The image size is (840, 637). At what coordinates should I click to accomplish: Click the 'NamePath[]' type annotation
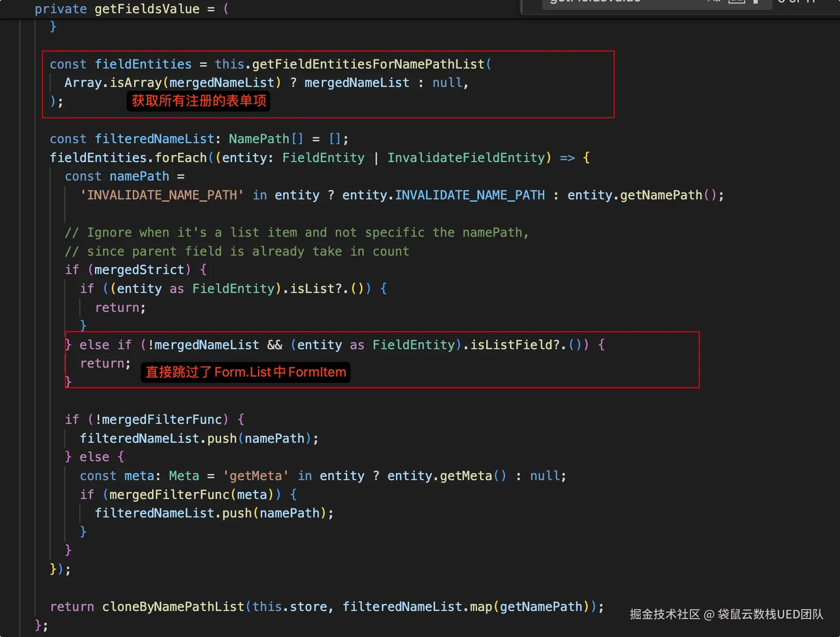coord(266,139)
